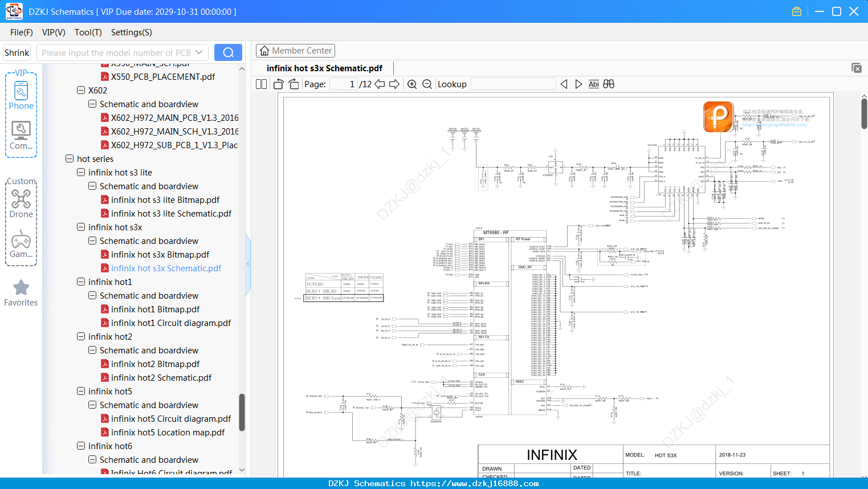
Task: Click the Shrink button
Action: click(17, 52)
